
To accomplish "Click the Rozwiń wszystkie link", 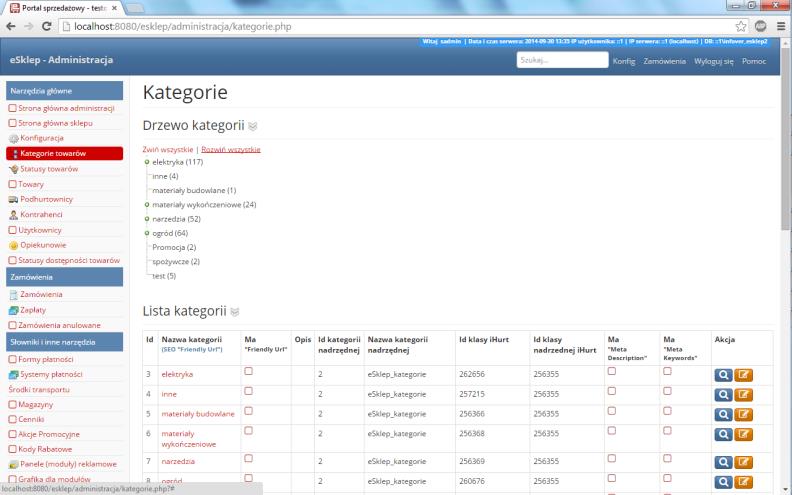I will 231,150.
